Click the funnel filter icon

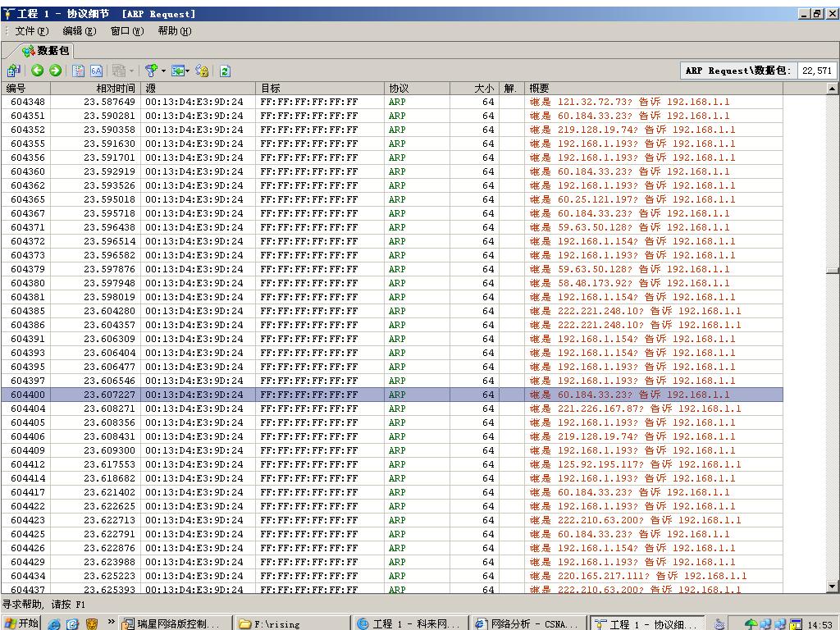[x=151, y=71]
